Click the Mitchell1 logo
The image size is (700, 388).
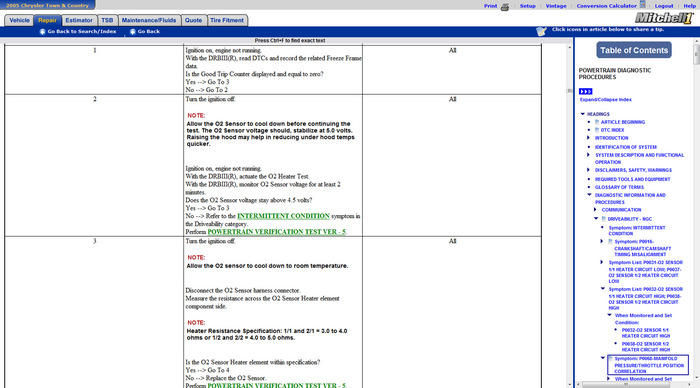664,18
